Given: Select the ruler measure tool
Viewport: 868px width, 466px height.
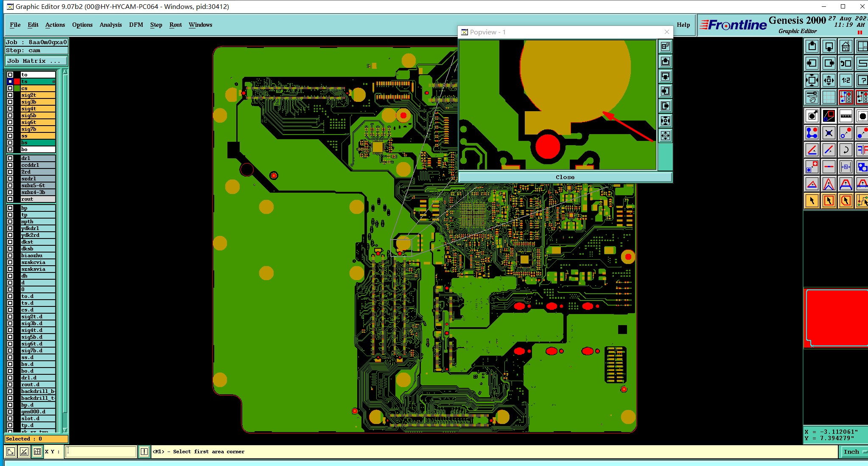Looking at the screenshot, I should click(x=846, y=116).
